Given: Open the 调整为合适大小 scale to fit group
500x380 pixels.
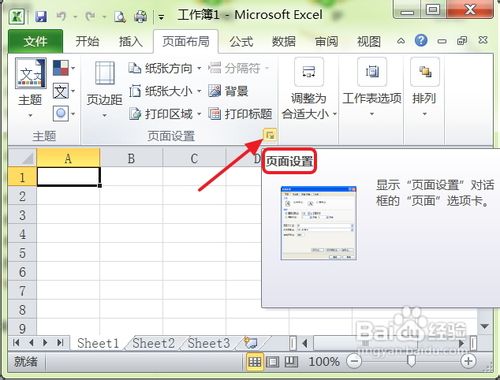Looking at the screenshot, I should pos(309,89).
